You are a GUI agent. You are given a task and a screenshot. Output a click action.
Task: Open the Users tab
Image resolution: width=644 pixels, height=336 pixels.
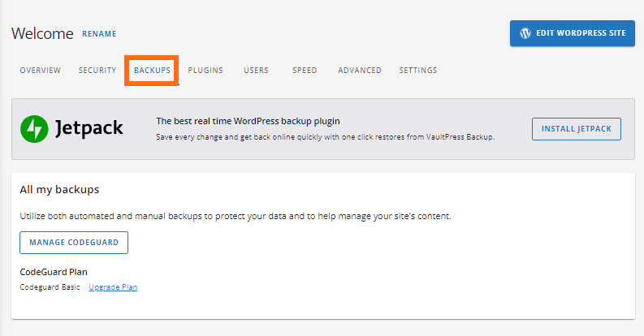[256, 70]
